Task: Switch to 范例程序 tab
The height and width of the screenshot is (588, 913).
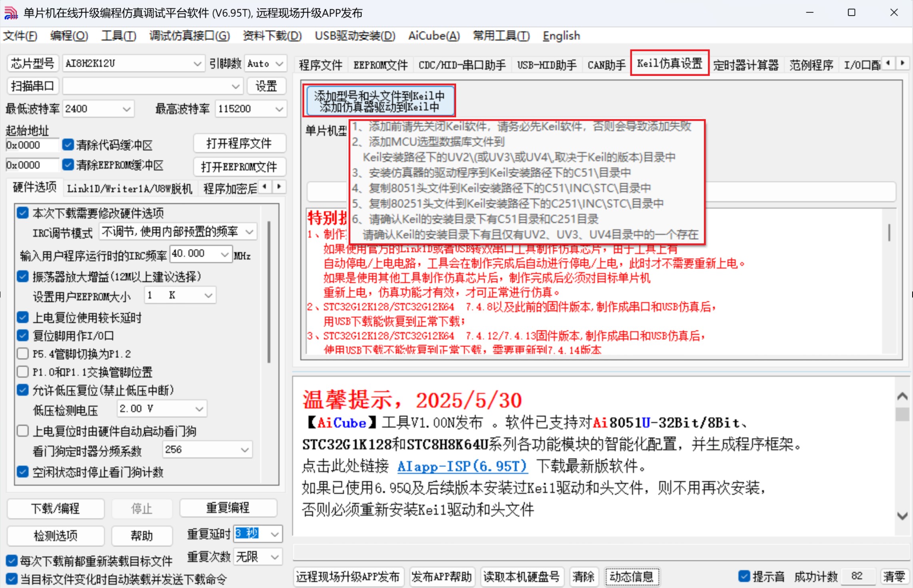Action: (x=811, y=65)
